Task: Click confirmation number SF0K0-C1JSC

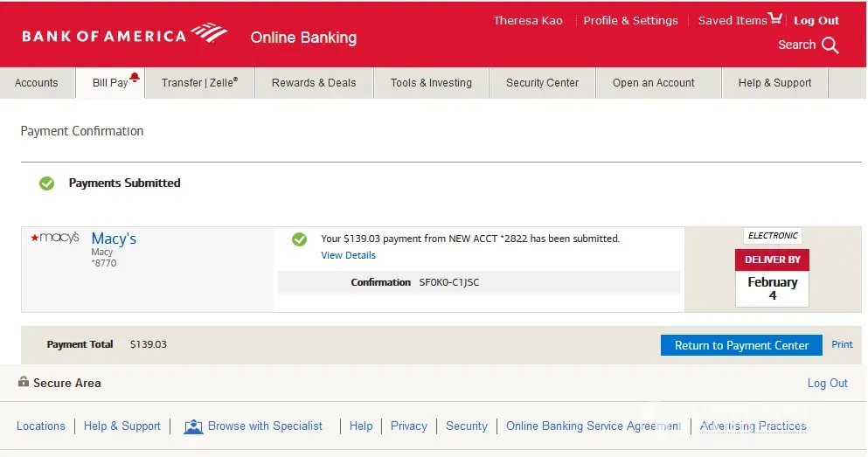Action: pyautogui.click(x=449, y=282)
